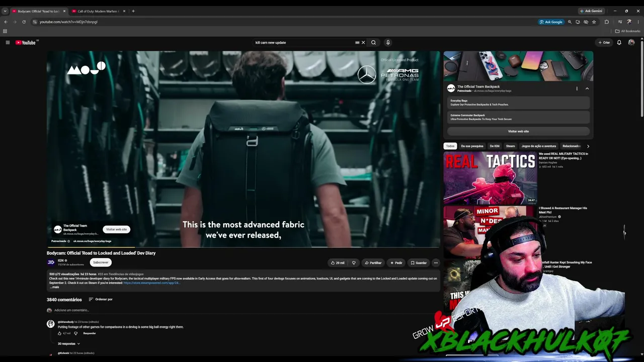Open the video's more actions menu
The width and height of the screenshot is (644, 362).
coord(436,263)
